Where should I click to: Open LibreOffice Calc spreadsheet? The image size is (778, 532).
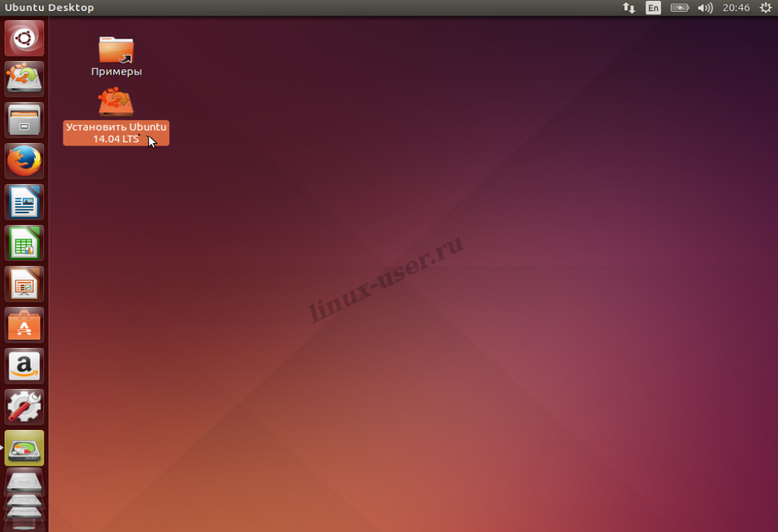pyautogui.click(x=25, y=243)
